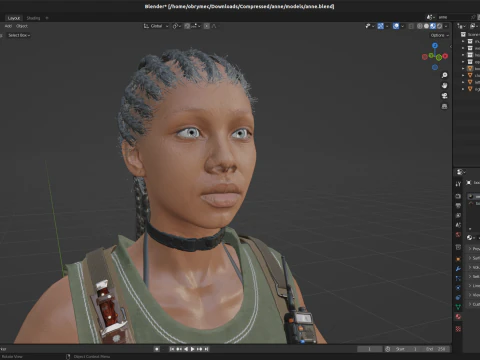Add a new workspace with the plus tab
480x360 pixels.
47,18
